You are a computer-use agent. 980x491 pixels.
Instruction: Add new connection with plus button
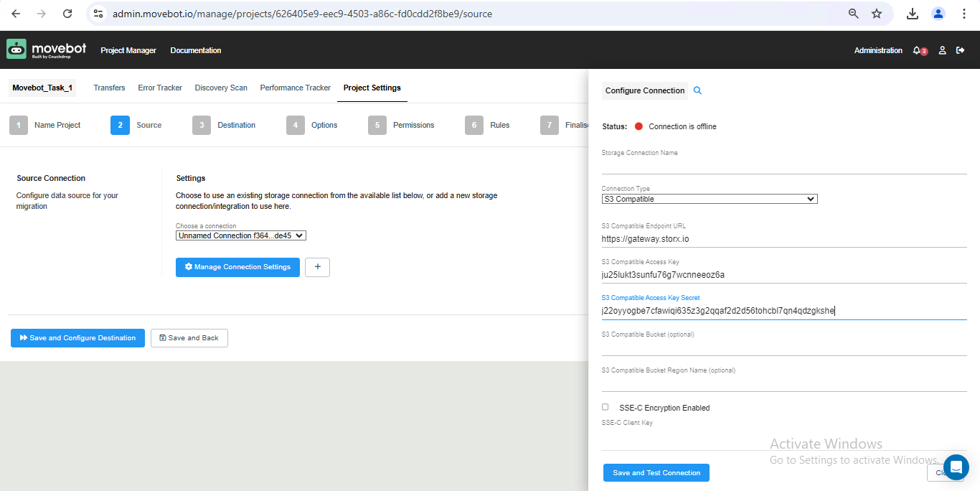click(x=317, y=267)
